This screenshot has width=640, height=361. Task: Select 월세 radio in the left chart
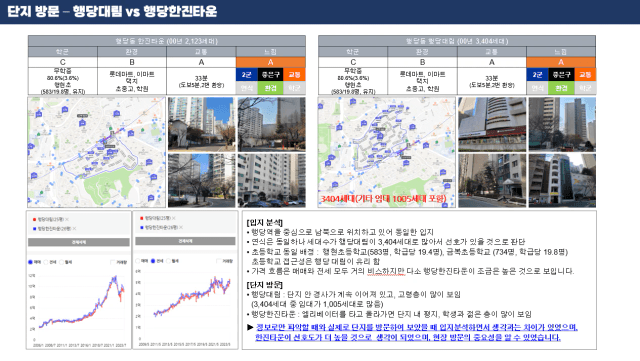pyautogui.click(x=62, y=262)
